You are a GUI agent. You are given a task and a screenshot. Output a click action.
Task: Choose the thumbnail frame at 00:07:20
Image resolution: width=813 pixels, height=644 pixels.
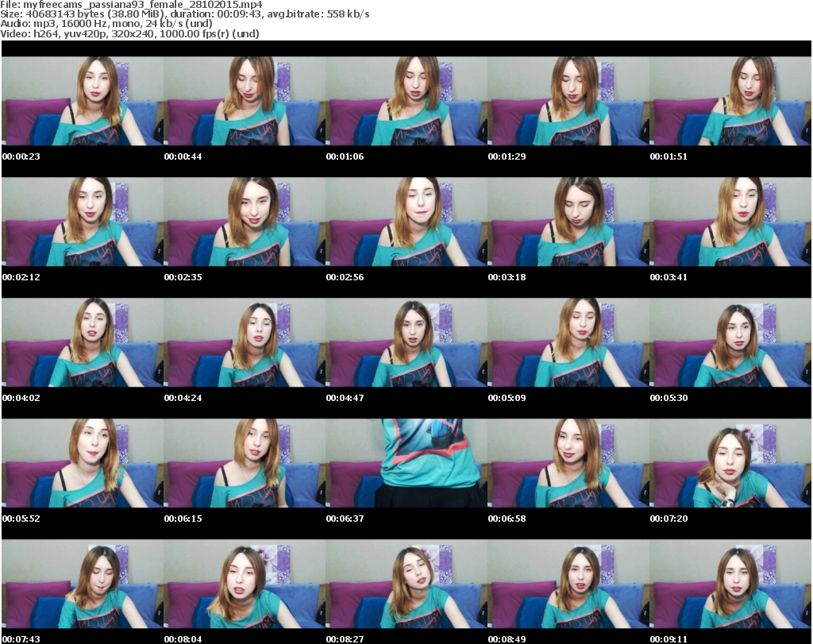tap(730, 463)
